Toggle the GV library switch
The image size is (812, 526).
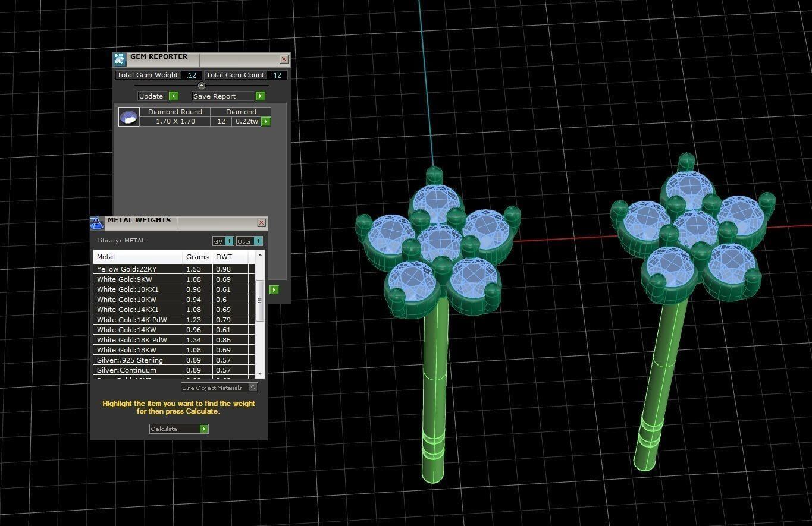(x=230, y=241)
